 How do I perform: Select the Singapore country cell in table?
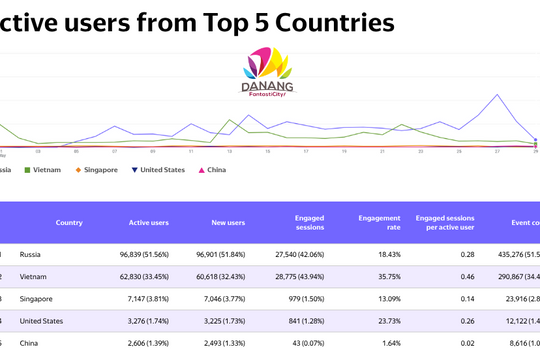tap(36, 299)
